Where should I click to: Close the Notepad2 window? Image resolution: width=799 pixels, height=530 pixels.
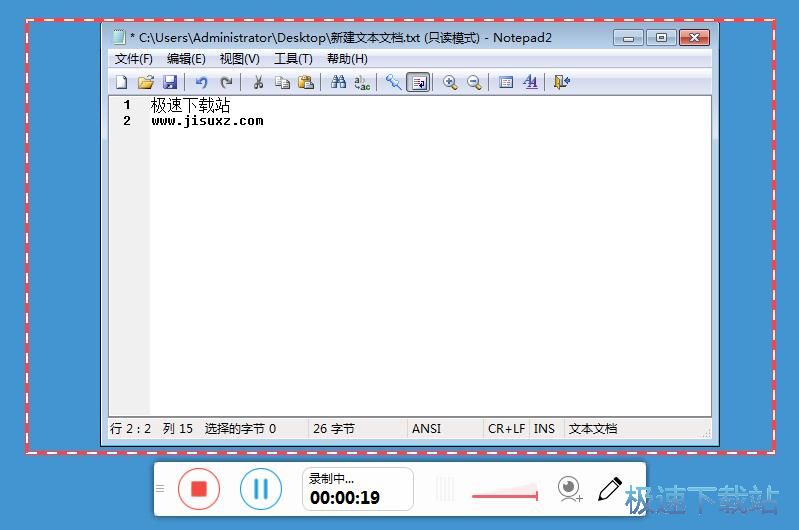(695, 38)
